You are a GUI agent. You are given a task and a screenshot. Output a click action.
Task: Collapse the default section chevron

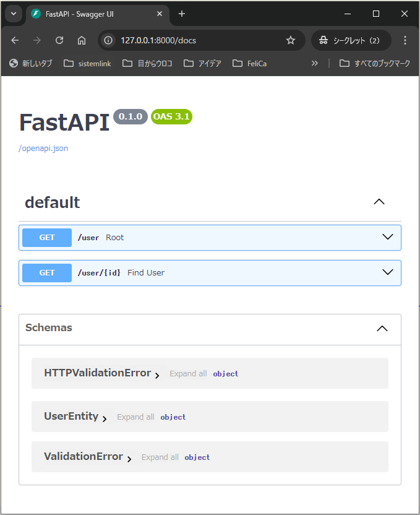pos(379,202)
